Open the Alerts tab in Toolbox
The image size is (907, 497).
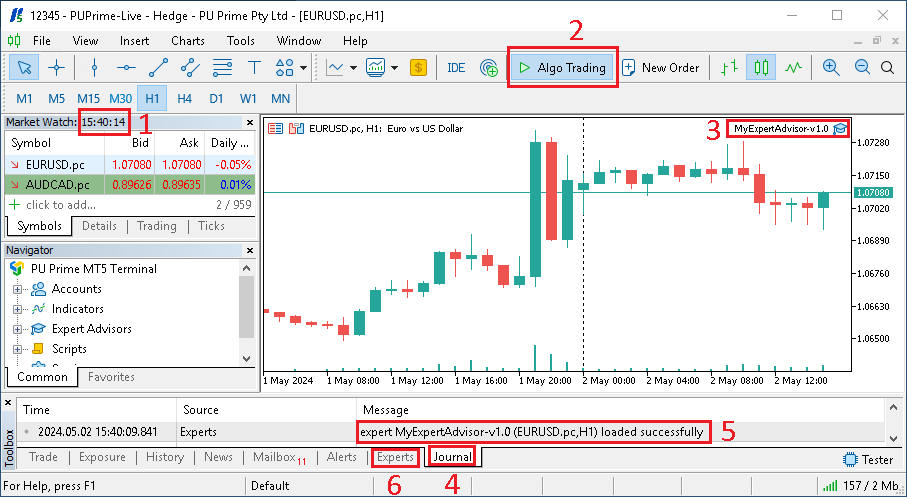[341, 457]
